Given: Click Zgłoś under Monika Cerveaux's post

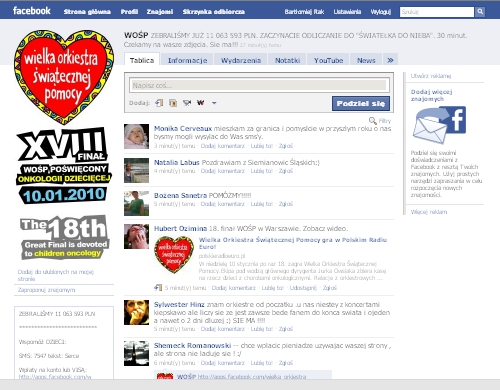Looking at the screenshot, I should click(x=286, y=146).
